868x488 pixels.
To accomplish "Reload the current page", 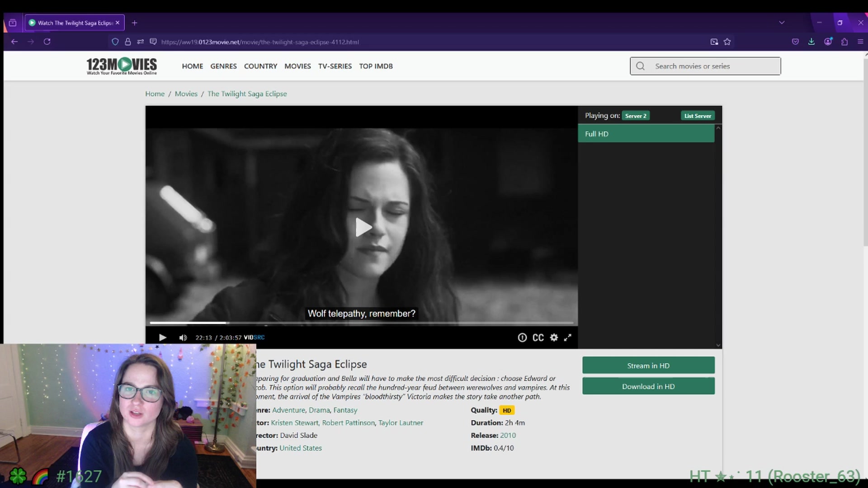I will click(47, 42).
